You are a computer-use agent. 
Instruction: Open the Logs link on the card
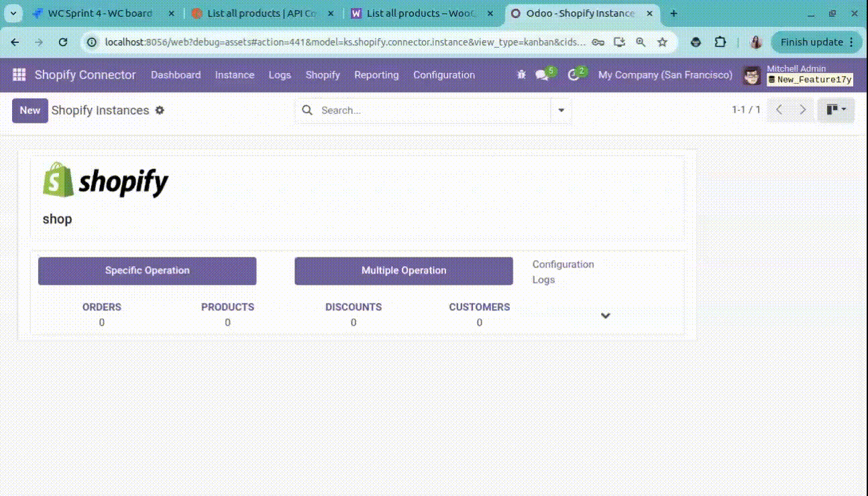click(x=543, y=280)
